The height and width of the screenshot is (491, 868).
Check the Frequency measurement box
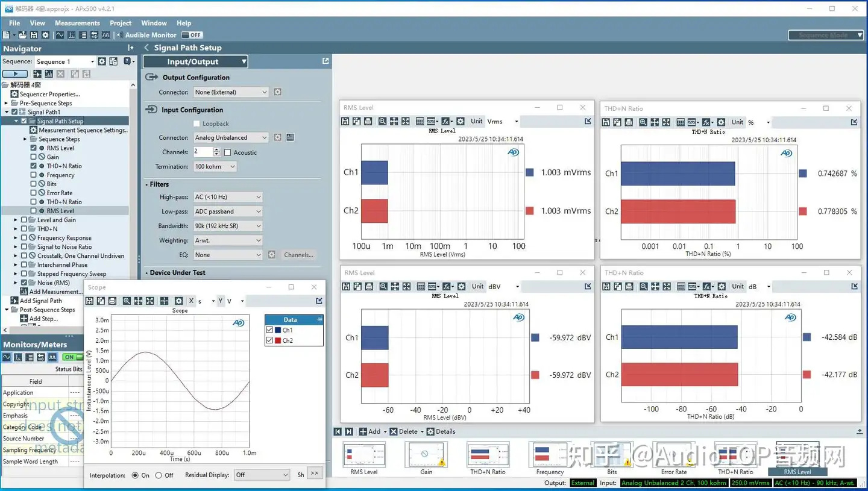[x=34, y=175]
